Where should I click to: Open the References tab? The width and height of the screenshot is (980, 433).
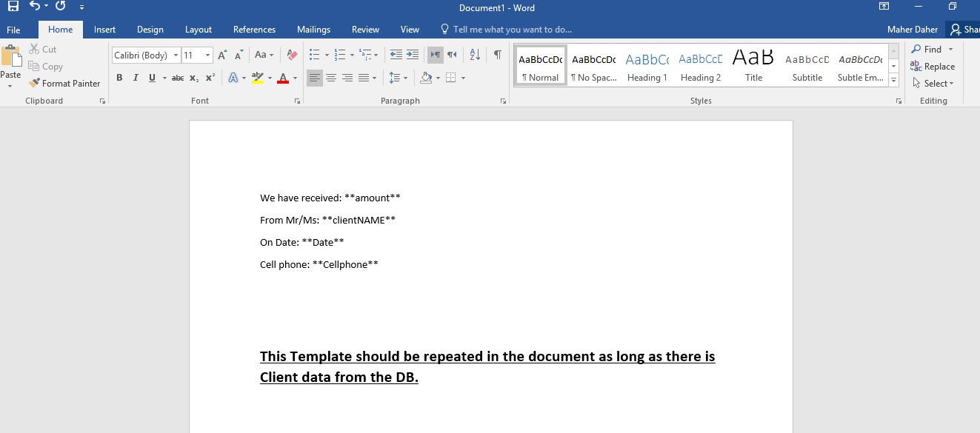click(x=254, y=30)
